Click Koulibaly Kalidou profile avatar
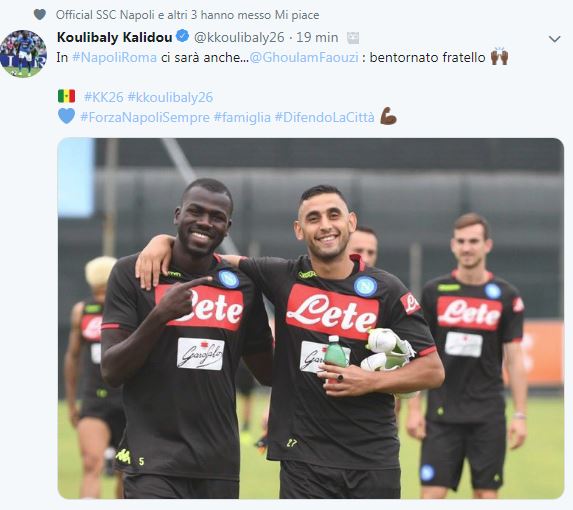The height and width of the screenshot is (510, 573). pyautogui.click(x=23, y=54)
